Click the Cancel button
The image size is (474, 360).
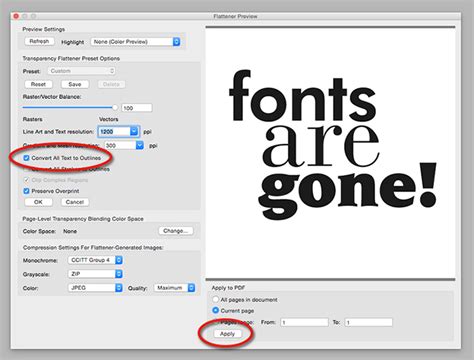(x=75, y=202)
